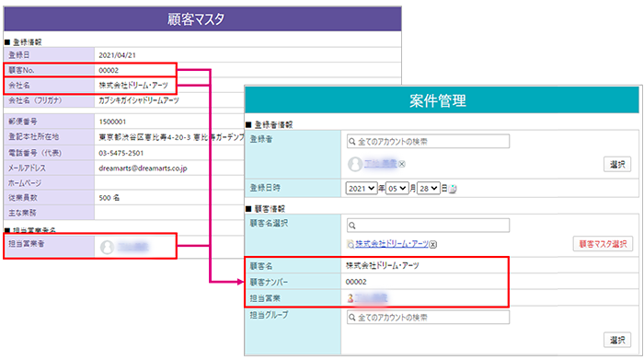The height and width of the screenshot is (360, 644).
Task: Open the blurred registrant name link
Action: (380, 164)
